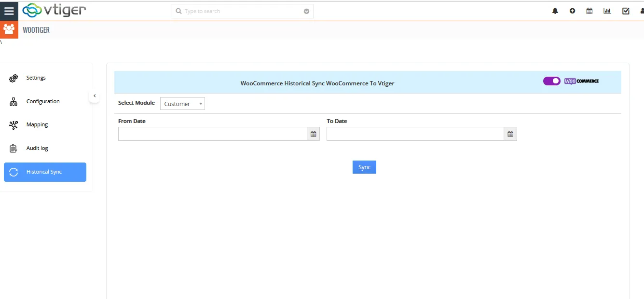Go to Configuration in the sidebar

[x=42, y=101]
